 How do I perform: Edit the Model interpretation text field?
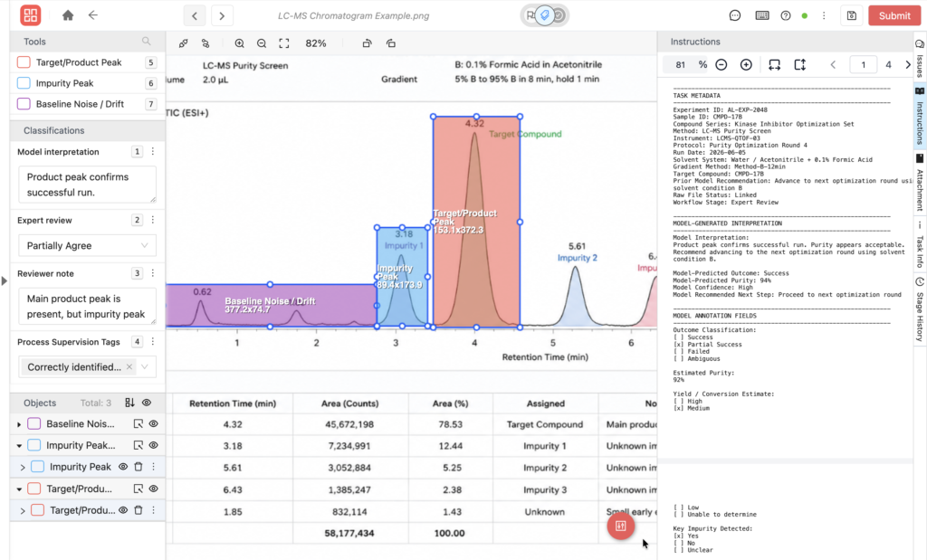point(88,185)
